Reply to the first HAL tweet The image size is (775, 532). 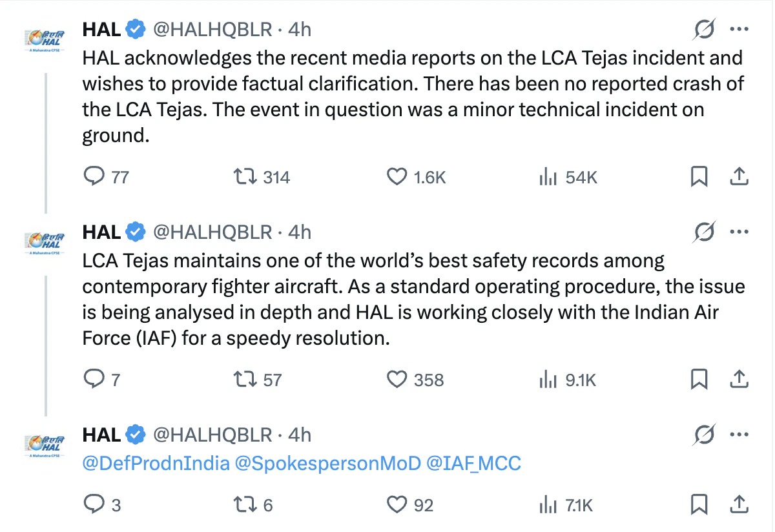[x=95, y=177]
